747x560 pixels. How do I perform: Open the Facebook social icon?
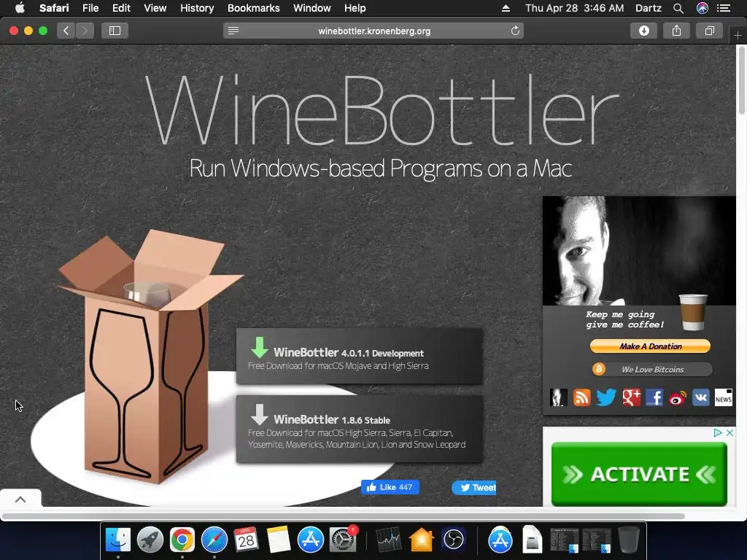654,397
